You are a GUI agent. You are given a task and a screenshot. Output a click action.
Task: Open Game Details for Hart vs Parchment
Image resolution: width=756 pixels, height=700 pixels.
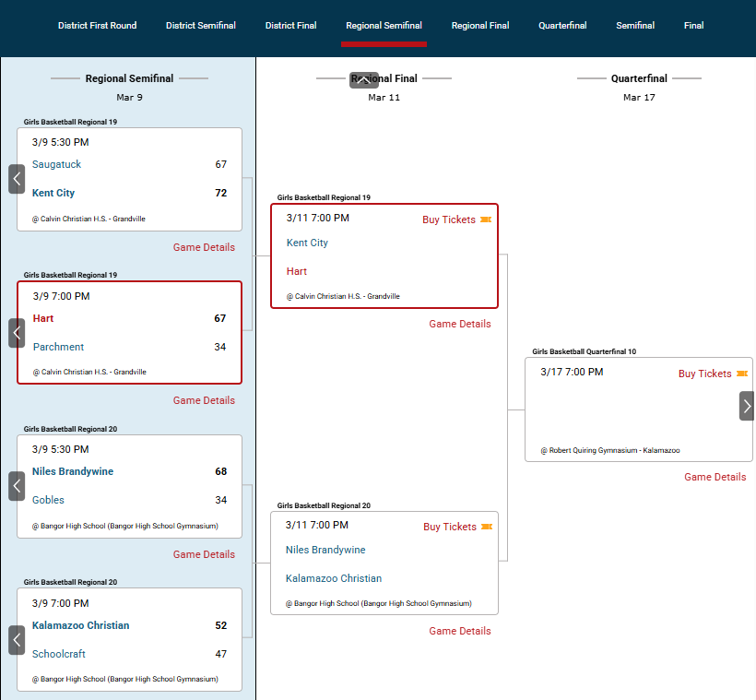pos(204,400)
